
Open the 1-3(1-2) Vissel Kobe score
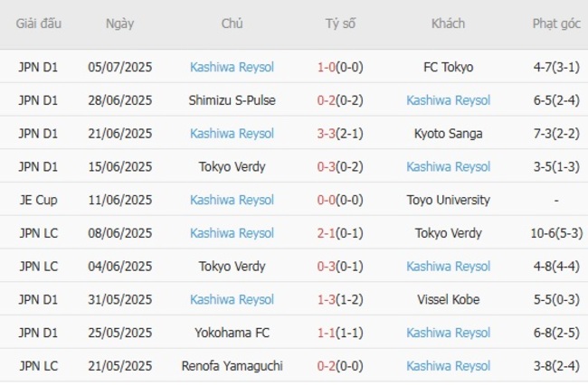pyautogui.click(x=339, y=299)
